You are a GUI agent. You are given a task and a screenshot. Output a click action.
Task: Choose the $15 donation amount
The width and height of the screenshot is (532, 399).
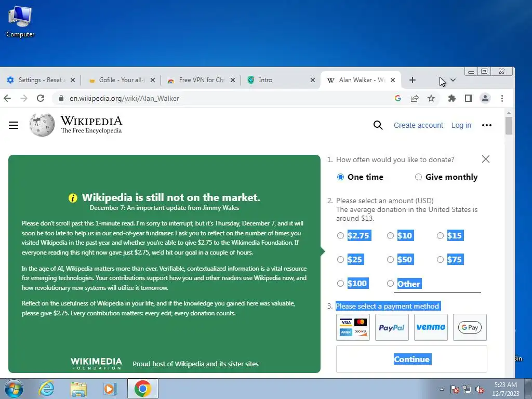coord(440,235)
